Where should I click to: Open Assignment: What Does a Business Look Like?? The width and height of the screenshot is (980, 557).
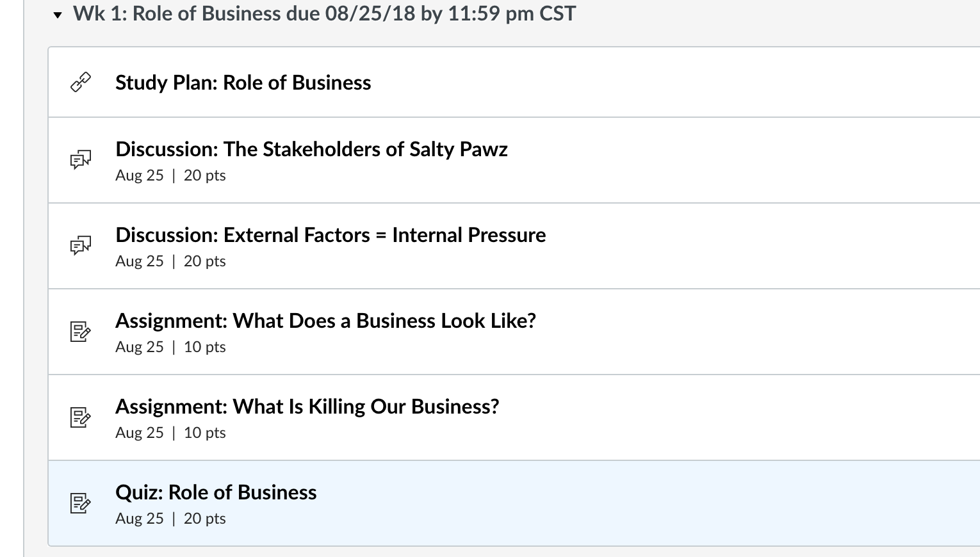pos(325,321)
